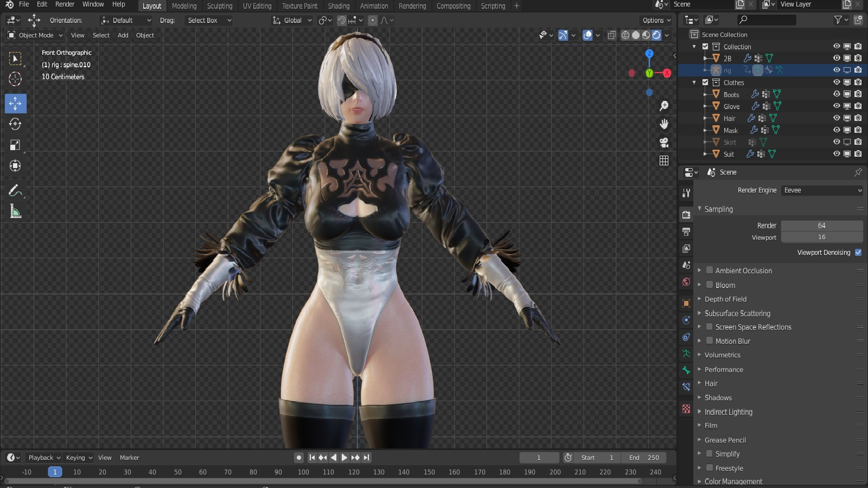Viewport: 868px width, 488px height.
Task: Click the Options button in header
Action: (656, 21)
